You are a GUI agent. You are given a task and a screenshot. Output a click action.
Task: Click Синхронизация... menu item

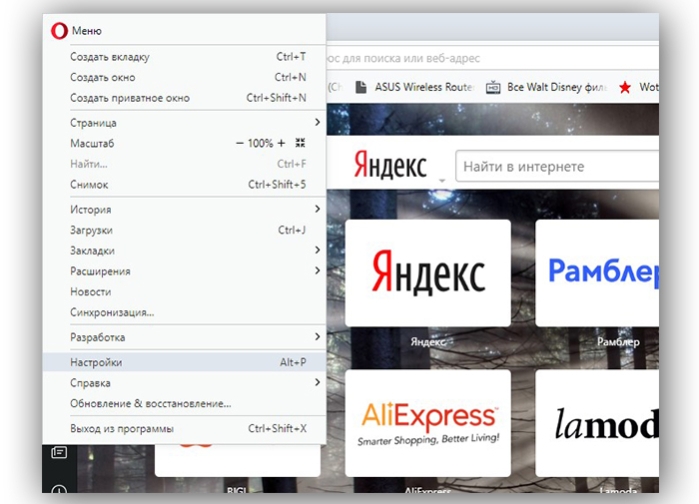click(x=184, y=312)
